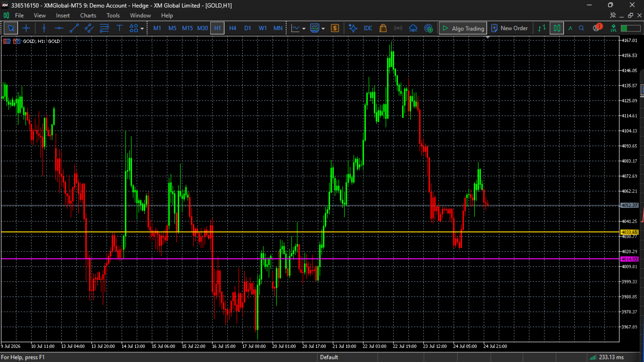Click the green level bar indicator
Viewport: 644px width, 362px height.
[630, 28]
